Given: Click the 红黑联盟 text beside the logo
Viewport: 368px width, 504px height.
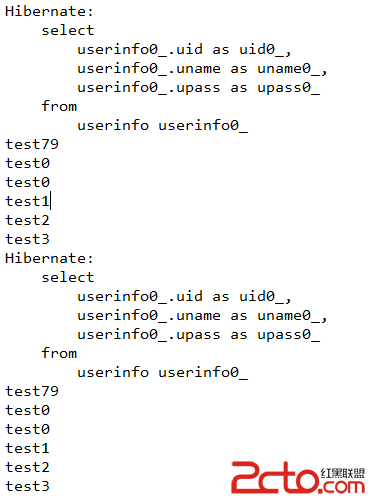Looking at the screenshot, I should [343, 473].
